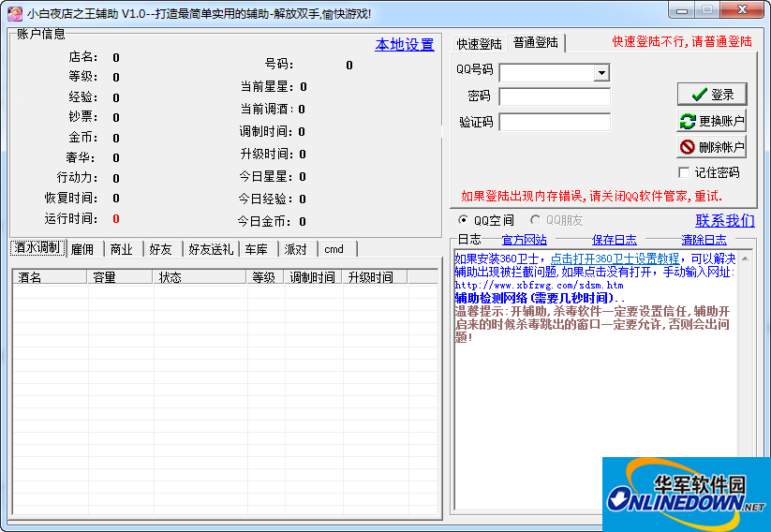Click the app icon in title bar
The image size is (771, 532).
(x=15, y=13)
